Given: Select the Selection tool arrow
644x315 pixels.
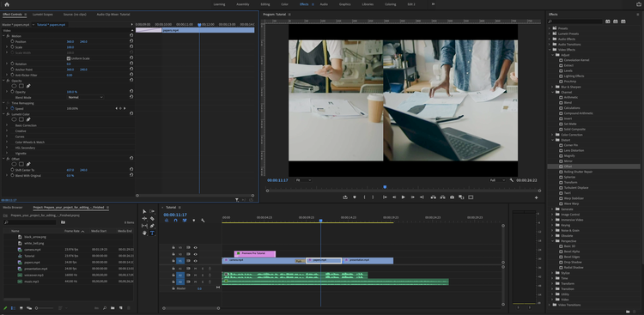Looking at the screenshot, I should pos(144,211).
